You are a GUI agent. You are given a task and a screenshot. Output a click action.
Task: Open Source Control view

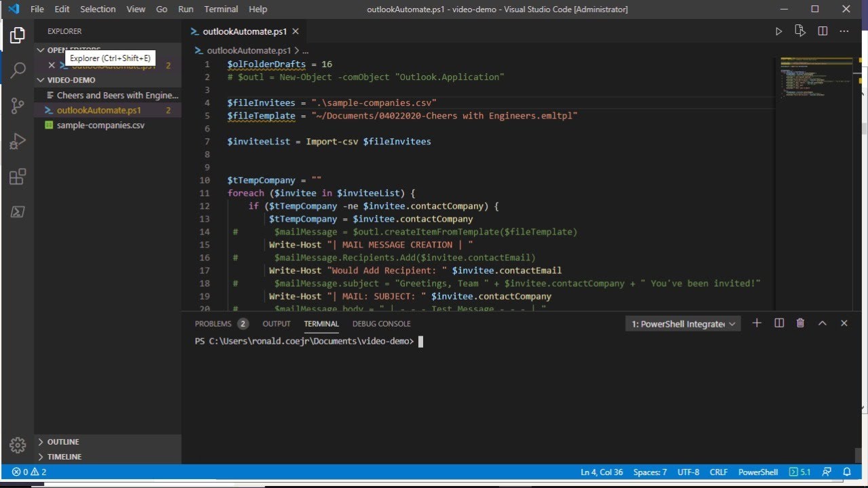(x=18, y=106)
